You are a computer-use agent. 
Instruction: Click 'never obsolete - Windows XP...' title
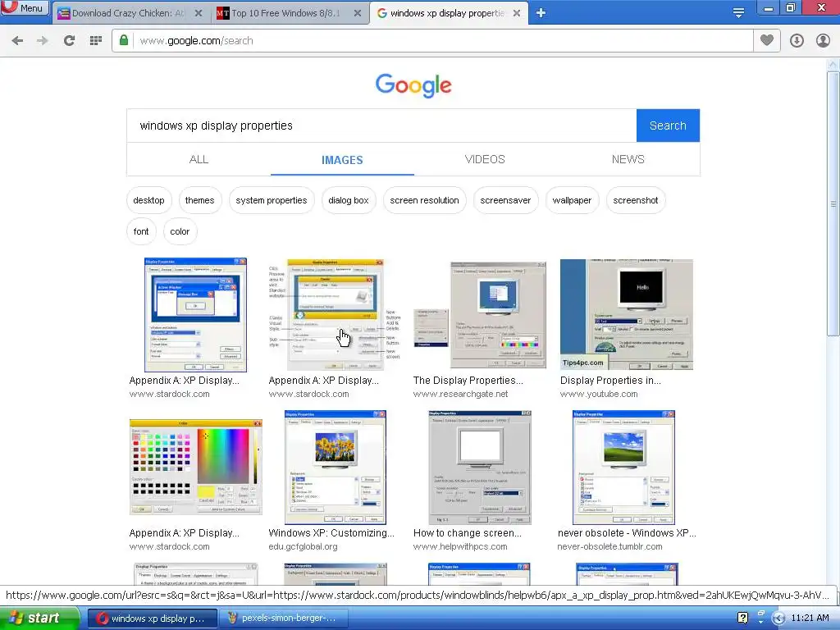click(627, 533)
